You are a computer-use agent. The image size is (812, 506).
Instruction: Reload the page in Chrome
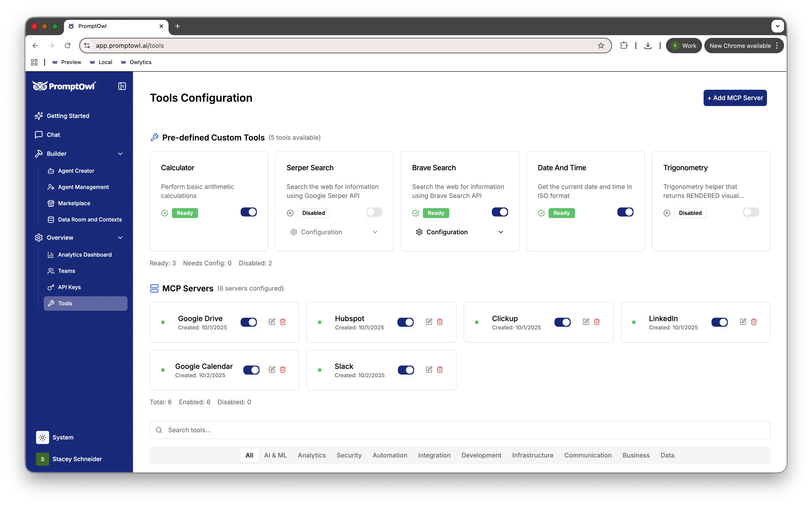68,46
